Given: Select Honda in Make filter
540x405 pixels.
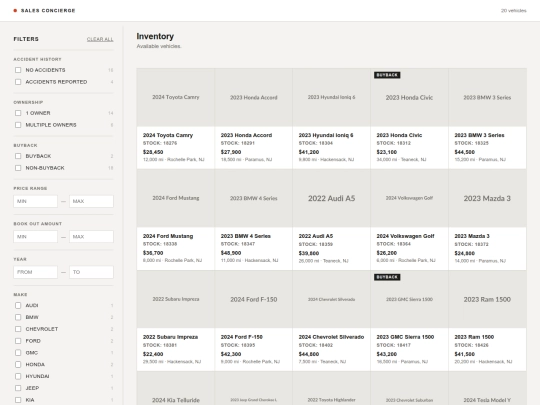Looking at the screenshot, I should pyautogui.click(x=18, y=364).
